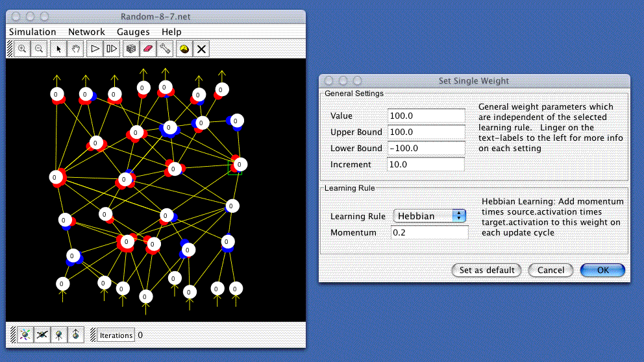Click the black X icon in toolbar
The image size is (644, 362).
202,49
